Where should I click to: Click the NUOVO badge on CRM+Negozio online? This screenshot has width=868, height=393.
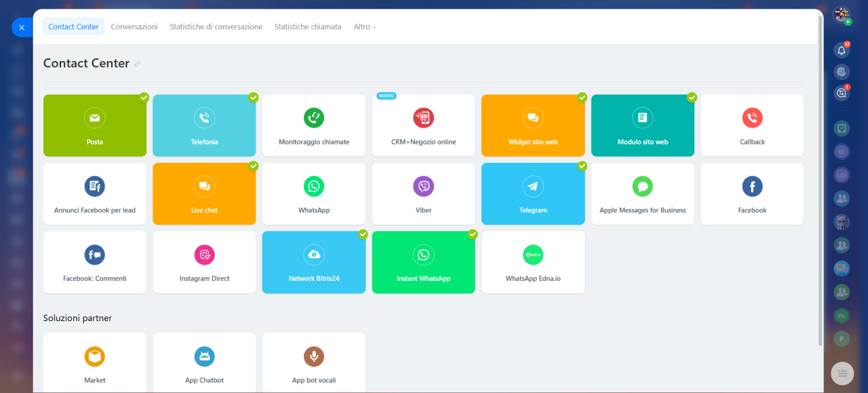[x=387, y=96]
